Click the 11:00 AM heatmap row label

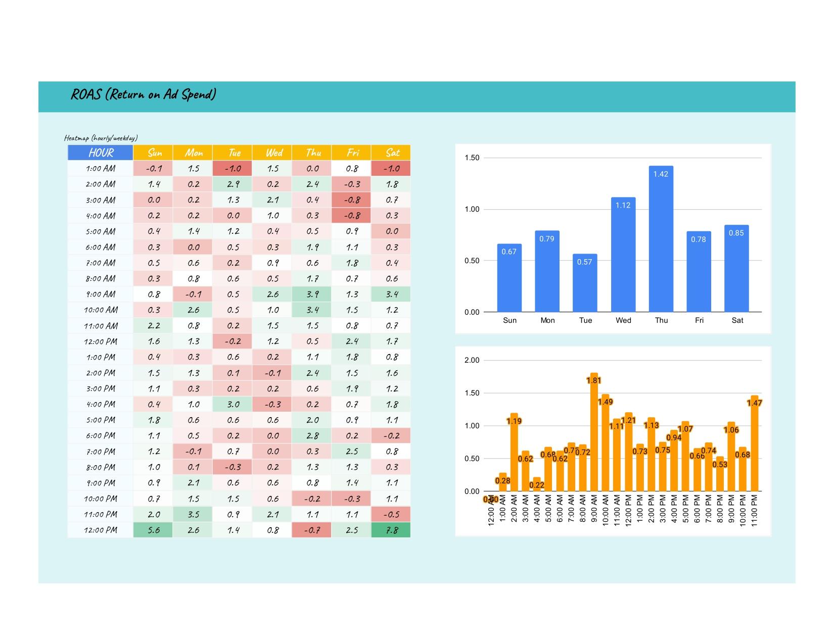101,326
